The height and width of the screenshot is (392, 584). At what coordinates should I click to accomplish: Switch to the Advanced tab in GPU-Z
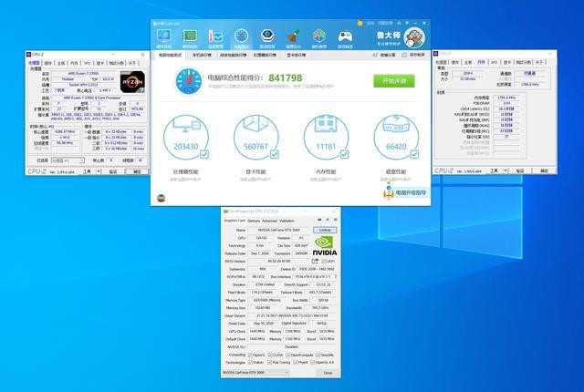269,221
